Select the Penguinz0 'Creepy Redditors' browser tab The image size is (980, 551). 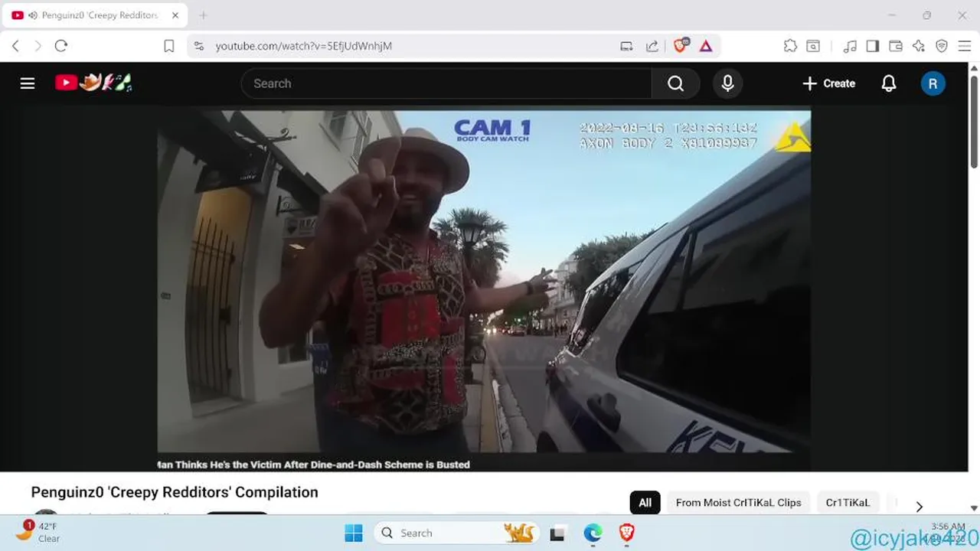[95, 15]
